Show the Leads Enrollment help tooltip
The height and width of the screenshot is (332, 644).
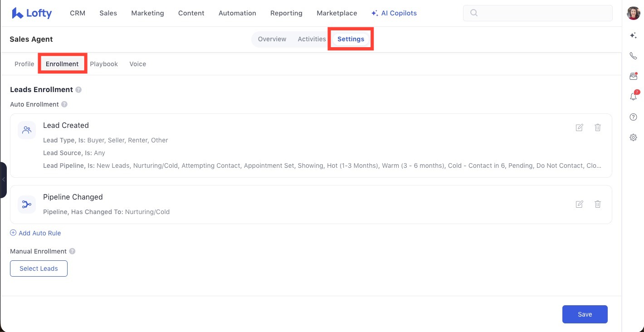78,89
